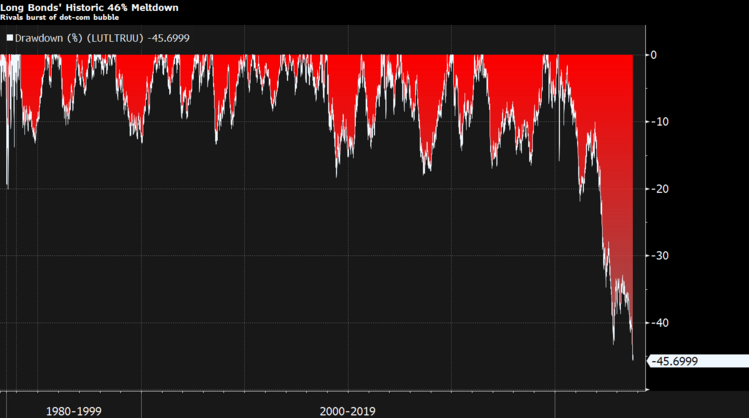The image size is (749, 418).
Task: Select the chart title 'Long Bonds' Historic 46% Meltdown'
Action: tap(89, 8)
